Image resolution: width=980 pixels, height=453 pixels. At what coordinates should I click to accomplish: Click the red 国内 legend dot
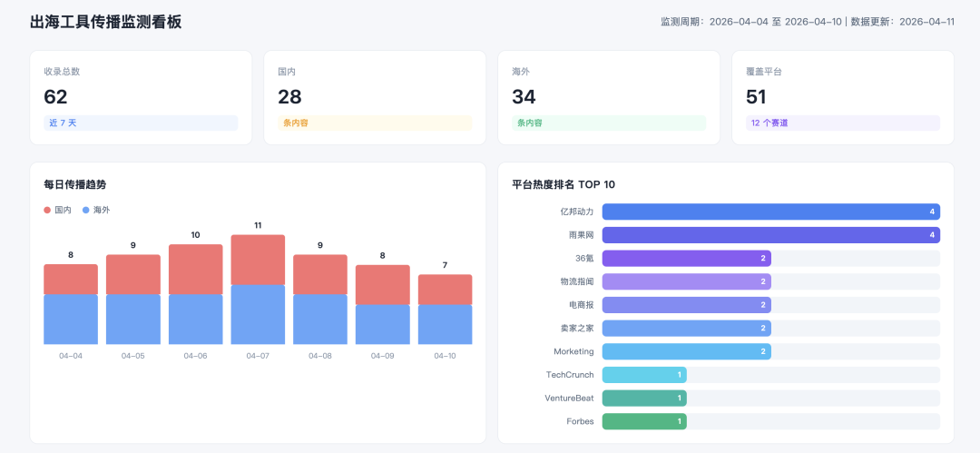coord(47,210)
